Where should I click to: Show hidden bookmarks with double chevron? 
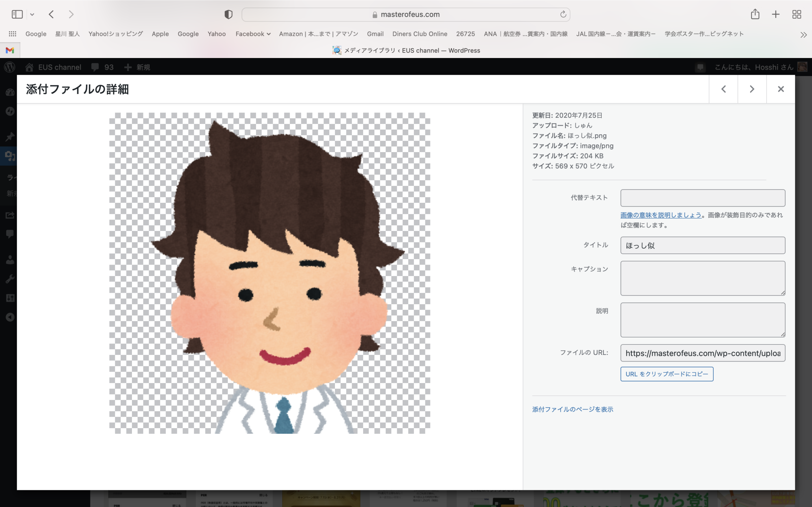[803, 35]
